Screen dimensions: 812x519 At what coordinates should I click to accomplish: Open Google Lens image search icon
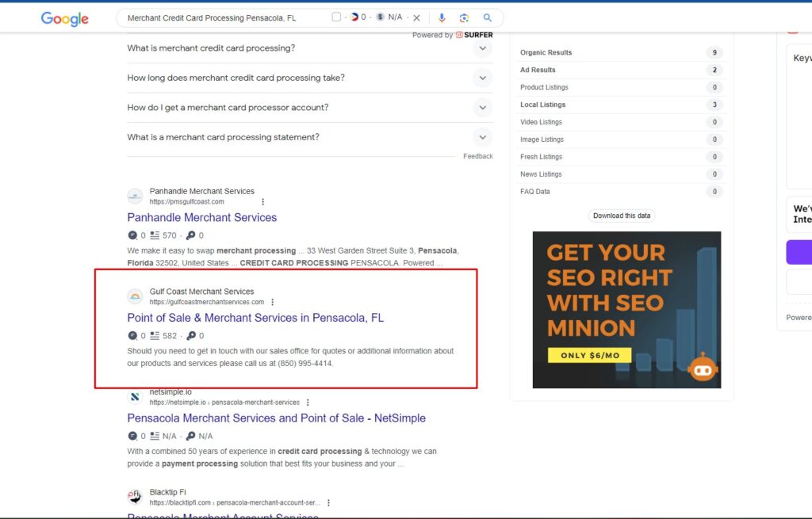coord(464,17)
